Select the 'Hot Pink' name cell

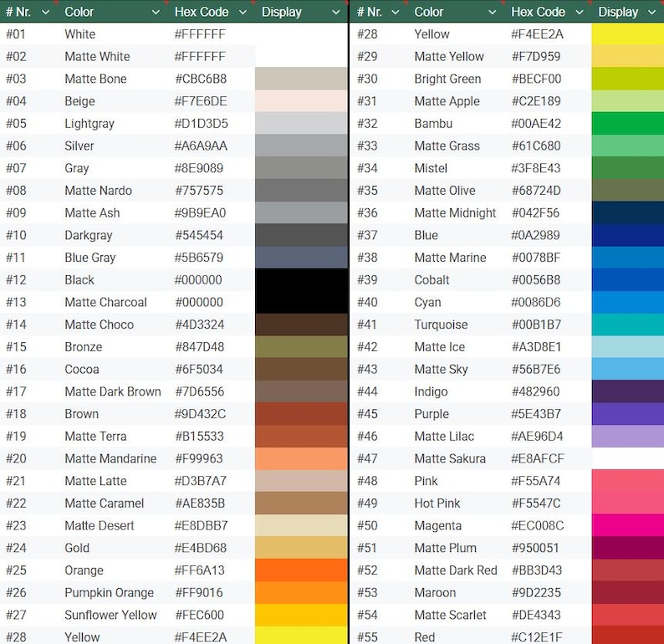pos(437,503)
